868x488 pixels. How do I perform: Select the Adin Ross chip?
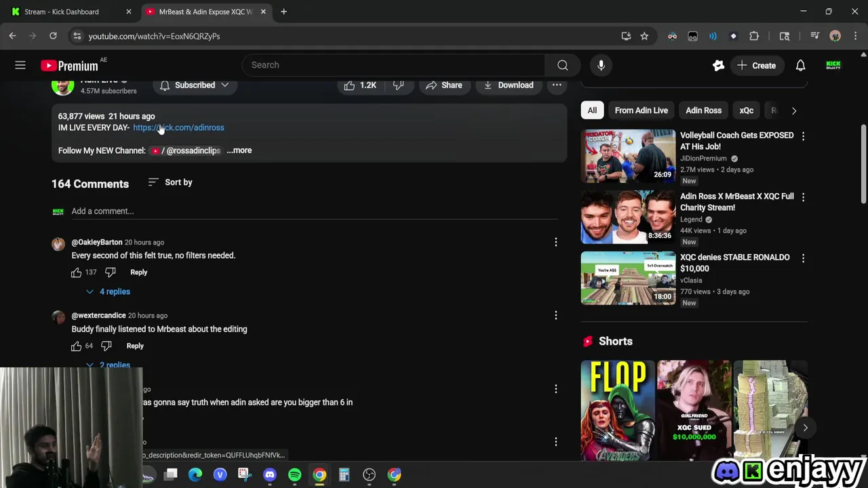[x=703, y=110]
